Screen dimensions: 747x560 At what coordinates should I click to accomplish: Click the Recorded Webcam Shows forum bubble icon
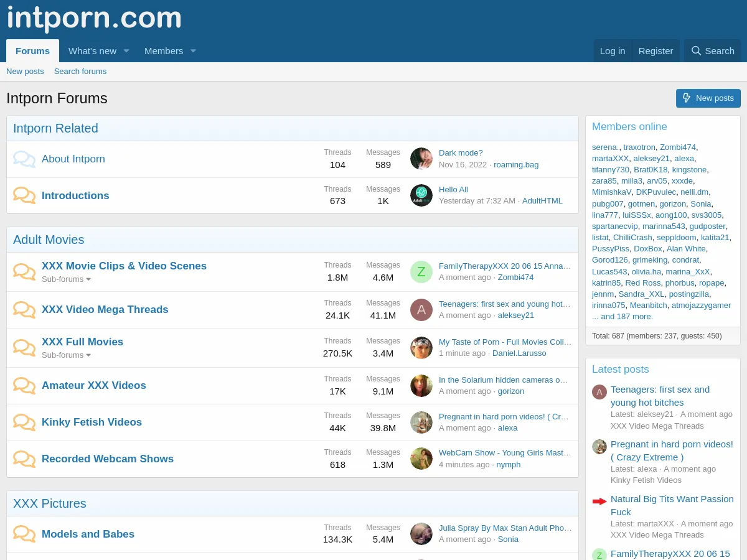pos(24,459)
